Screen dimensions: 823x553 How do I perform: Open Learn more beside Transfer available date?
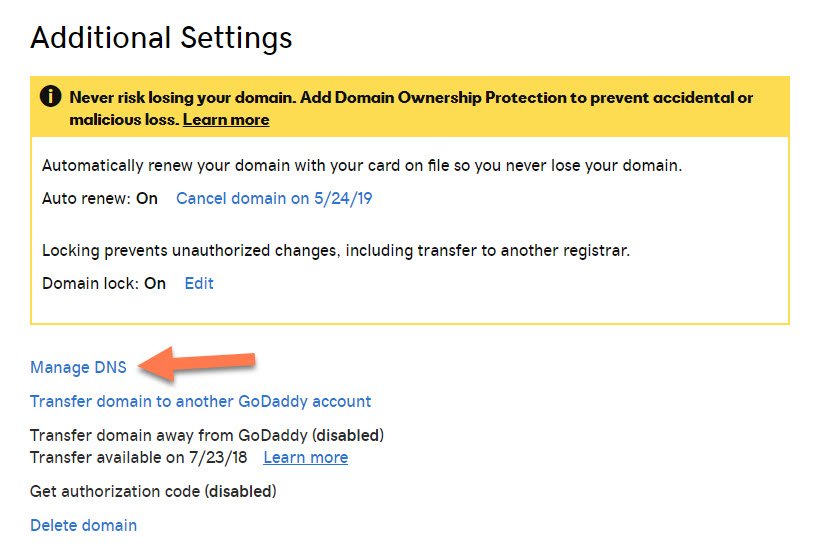(305, 458)
